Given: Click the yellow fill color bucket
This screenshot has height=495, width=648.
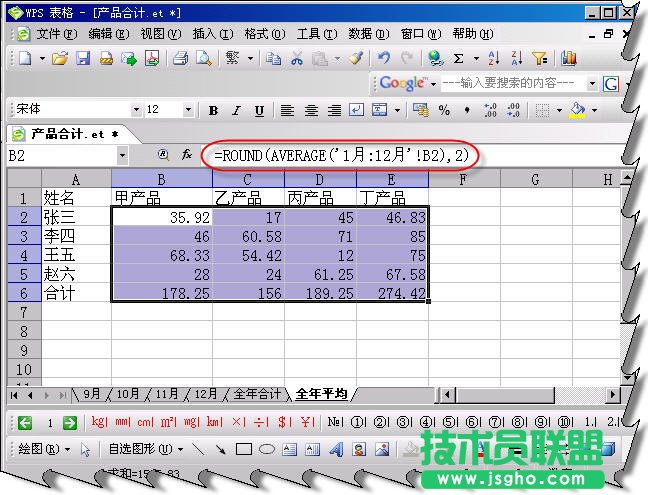Looking at the screenshot, I should pyautogui.click(x=577, y=110).
